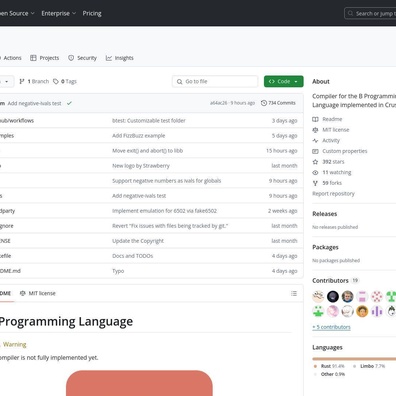This screenshot has width=396, height=396.
Task: Open the Contributors heading link
Action: tap(330, 281)
